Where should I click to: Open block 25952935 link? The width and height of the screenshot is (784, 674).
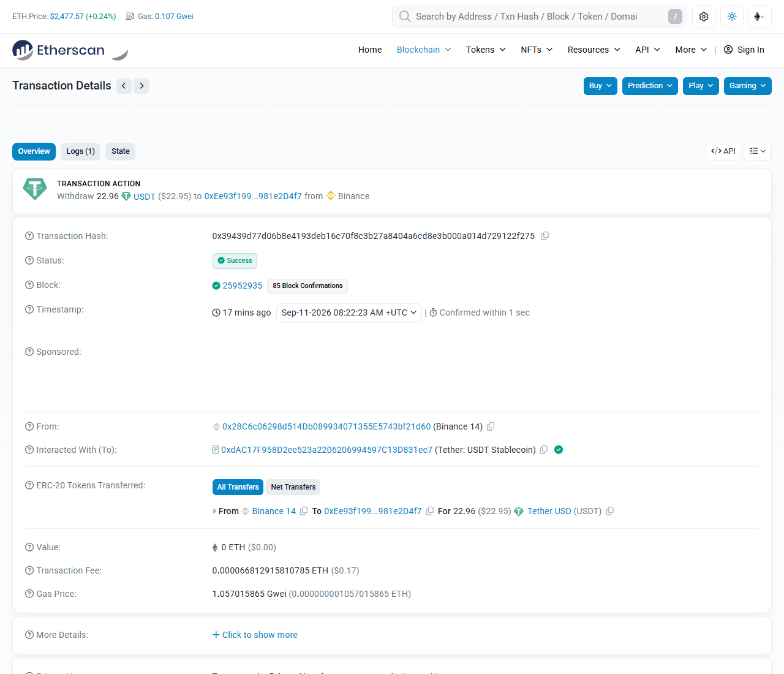coord(243,286)
